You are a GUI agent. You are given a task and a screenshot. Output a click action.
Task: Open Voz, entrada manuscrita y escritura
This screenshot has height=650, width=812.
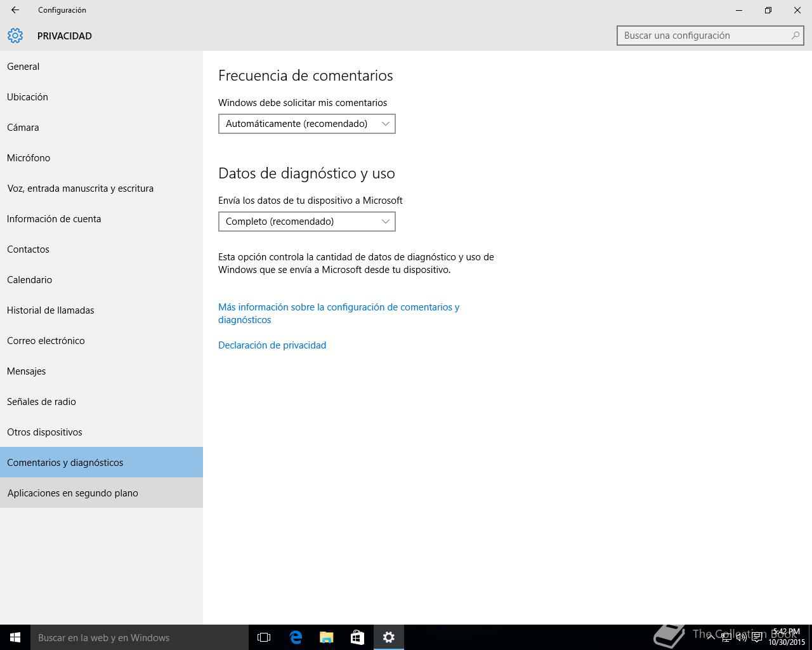point(101,189)
